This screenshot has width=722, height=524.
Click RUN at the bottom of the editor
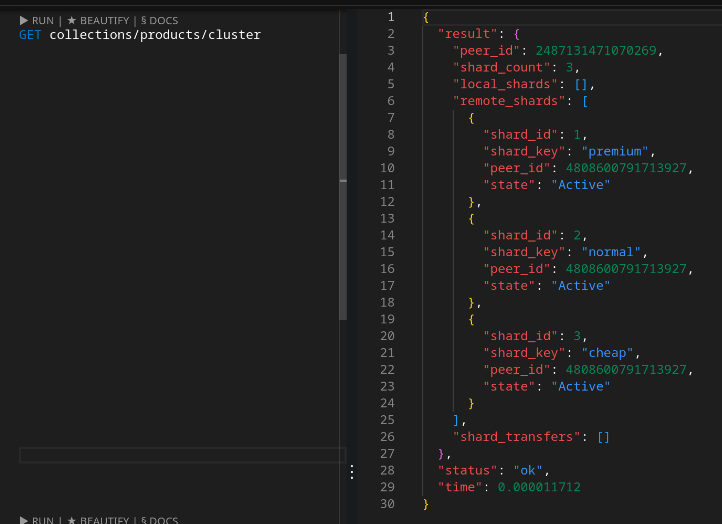pos(37,520)
